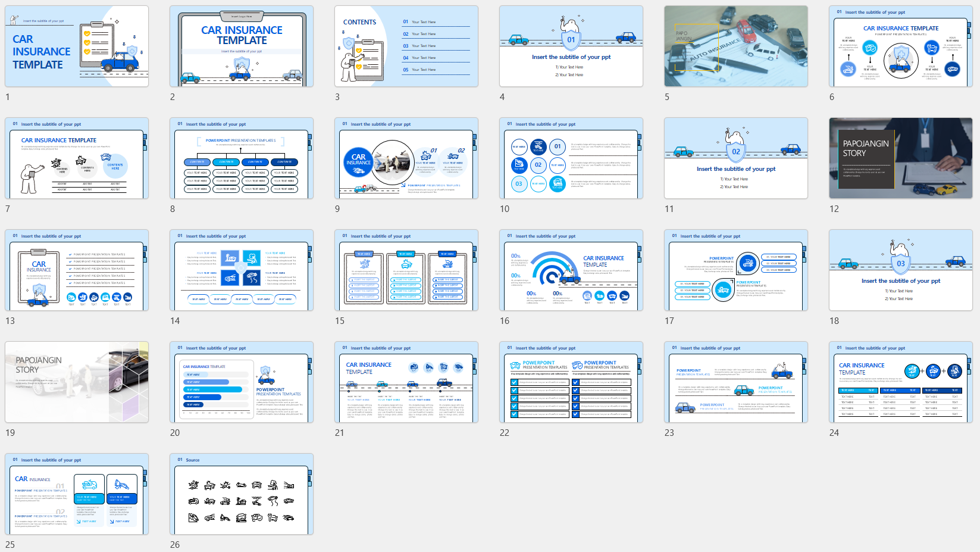Image resolution: width=980 pixels, height=552 pixels.
Task: Select slide 22 checkbox list slide
Action: pos(571,382)
